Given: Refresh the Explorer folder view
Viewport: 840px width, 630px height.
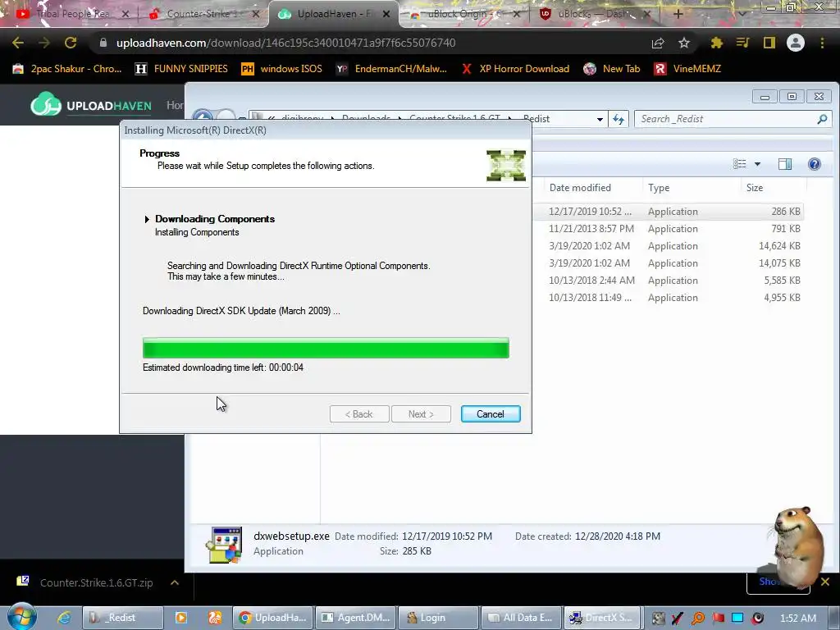Looking at the screenshot, I should pyautogui.click(x=619, y=119).
